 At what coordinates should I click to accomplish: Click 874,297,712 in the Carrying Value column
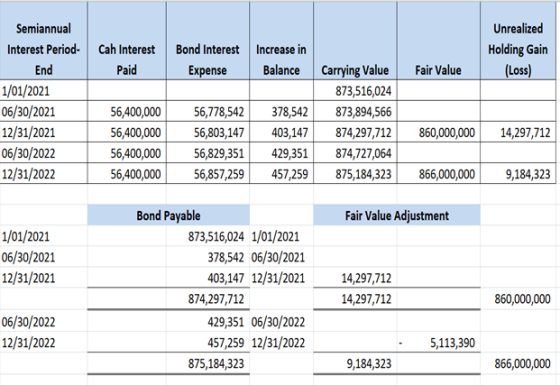pyautogui.click(x=355, y=132)
